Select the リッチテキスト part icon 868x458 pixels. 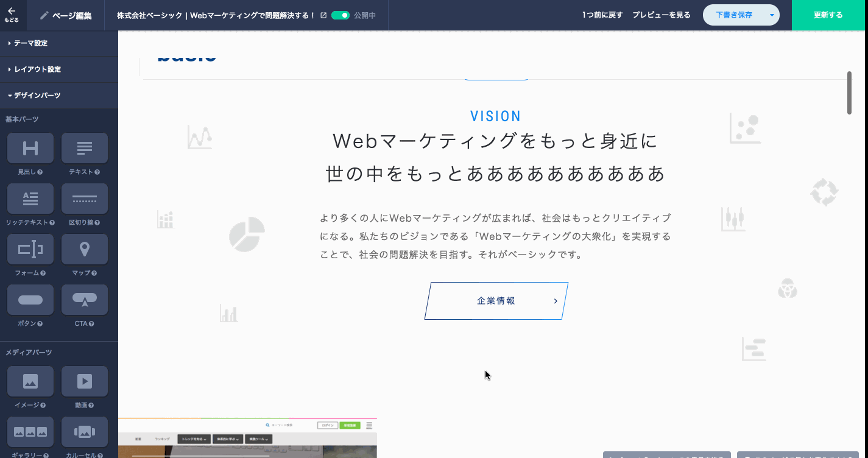tap(30, 199)
